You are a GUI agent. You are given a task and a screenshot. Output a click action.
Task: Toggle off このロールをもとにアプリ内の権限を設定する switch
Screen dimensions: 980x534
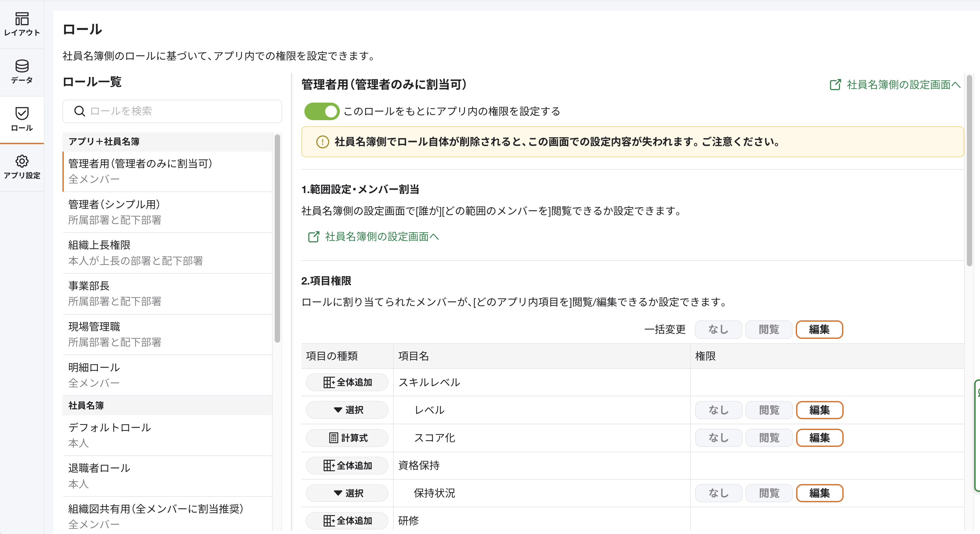click(322, 111)
